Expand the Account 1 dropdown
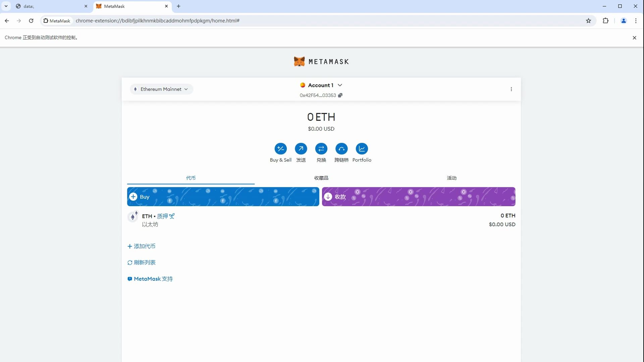The image size is (644, 362). click(x=340, y=85)
